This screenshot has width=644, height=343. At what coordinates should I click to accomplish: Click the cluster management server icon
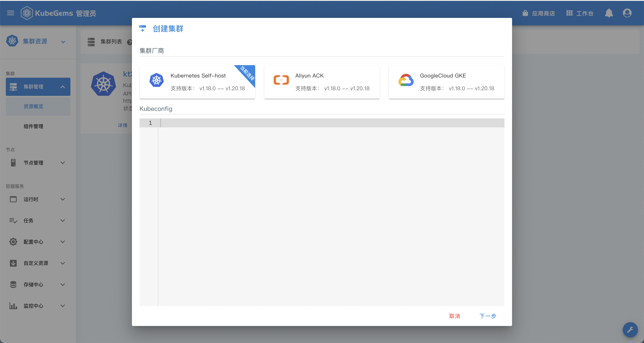click(x=13, y=87)
